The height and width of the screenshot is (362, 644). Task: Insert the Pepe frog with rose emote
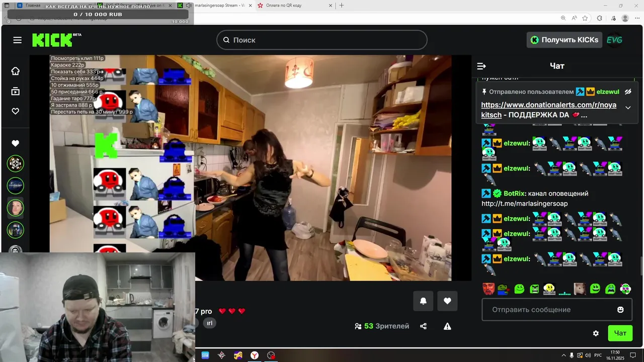(503, 289)
